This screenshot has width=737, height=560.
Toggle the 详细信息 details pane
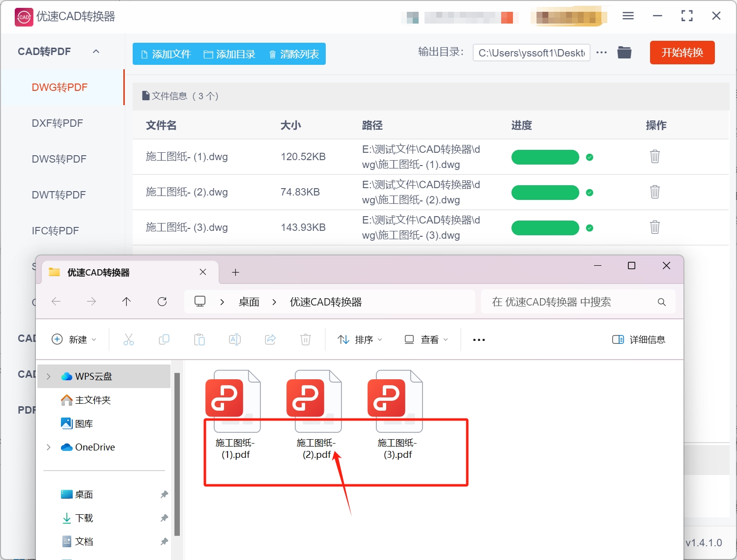click(x=639, y=339)
